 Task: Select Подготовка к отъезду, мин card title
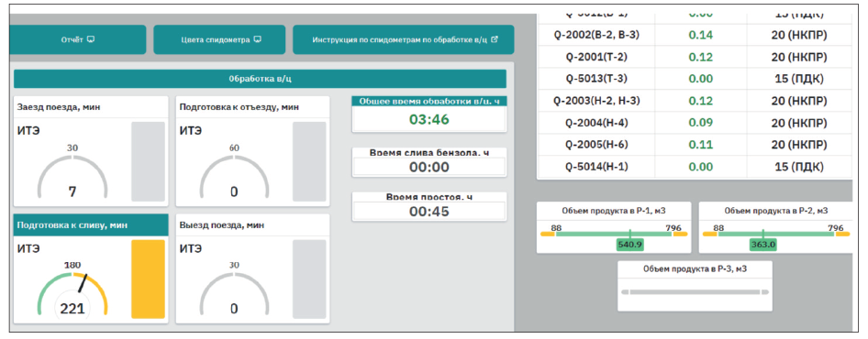pos(239,106)
